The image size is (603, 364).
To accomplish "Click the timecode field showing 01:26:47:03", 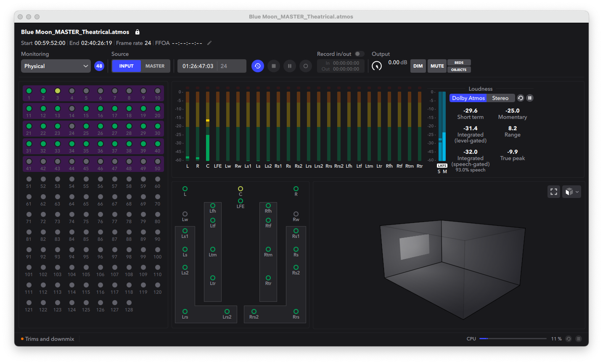I will tap(198, 66).
